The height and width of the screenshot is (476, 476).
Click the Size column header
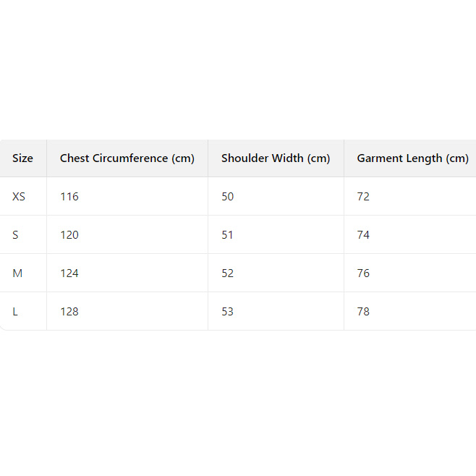point(22,158)
